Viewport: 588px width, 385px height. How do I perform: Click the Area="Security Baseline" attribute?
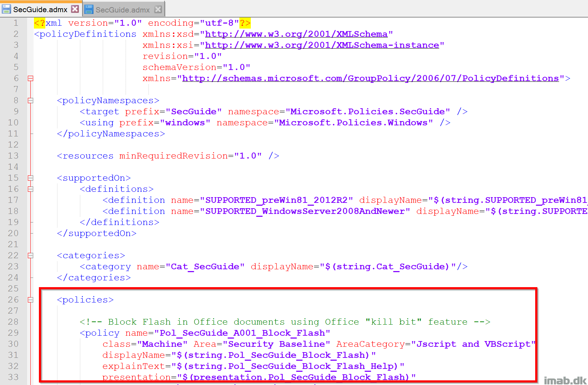tap(262, 344)
